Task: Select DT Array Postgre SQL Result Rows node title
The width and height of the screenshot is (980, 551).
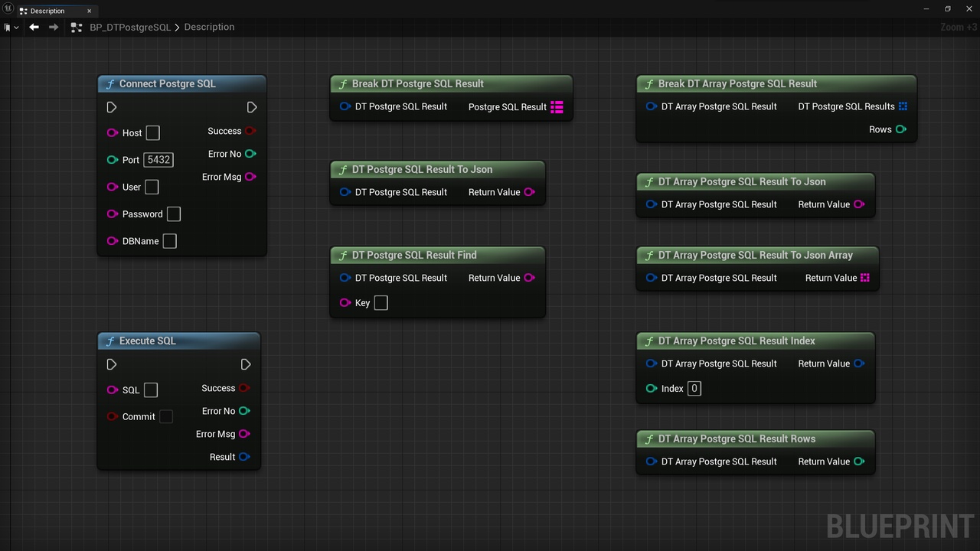Action: coord(737,439)
